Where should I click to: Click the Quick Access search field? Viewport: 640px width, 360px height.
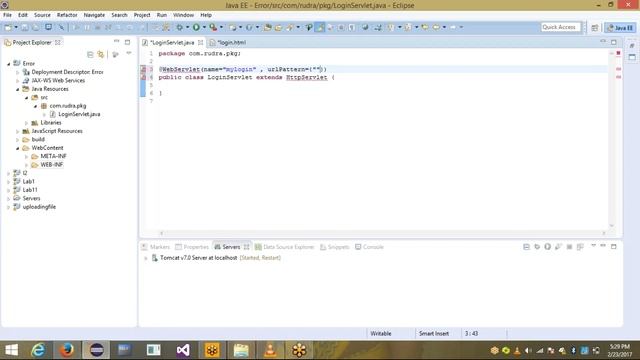pos(560,27)
